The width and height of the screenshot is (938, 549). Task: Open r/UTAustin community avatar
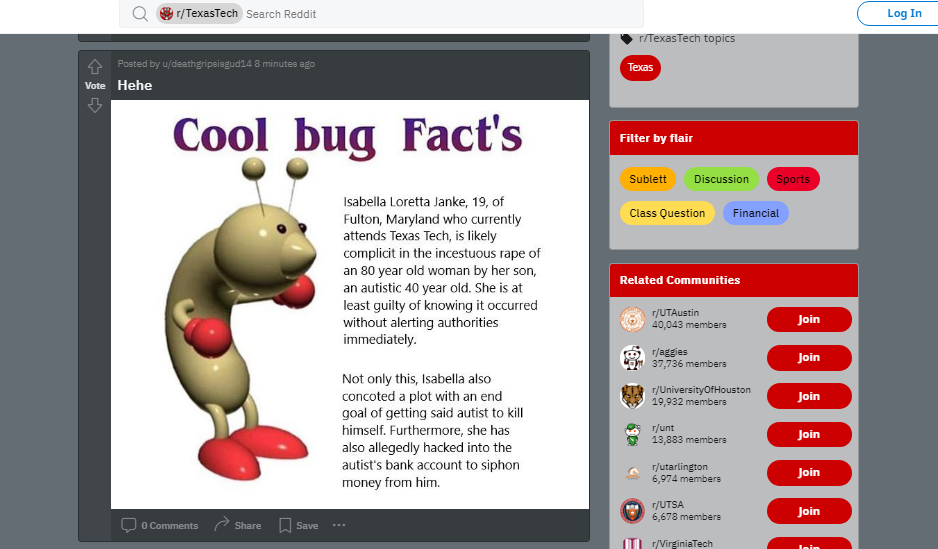[x=632, y=319]
